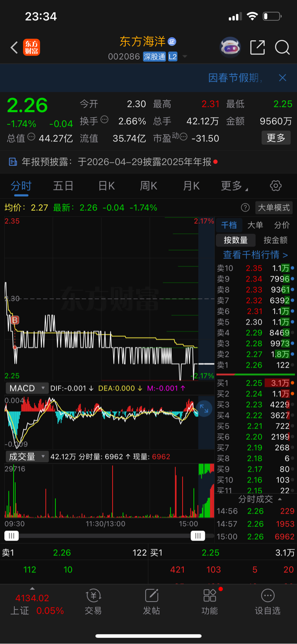Tap the 东方海洋 stock name title
297x644 pixels.
pyautogui.click(x=142, y=41)
